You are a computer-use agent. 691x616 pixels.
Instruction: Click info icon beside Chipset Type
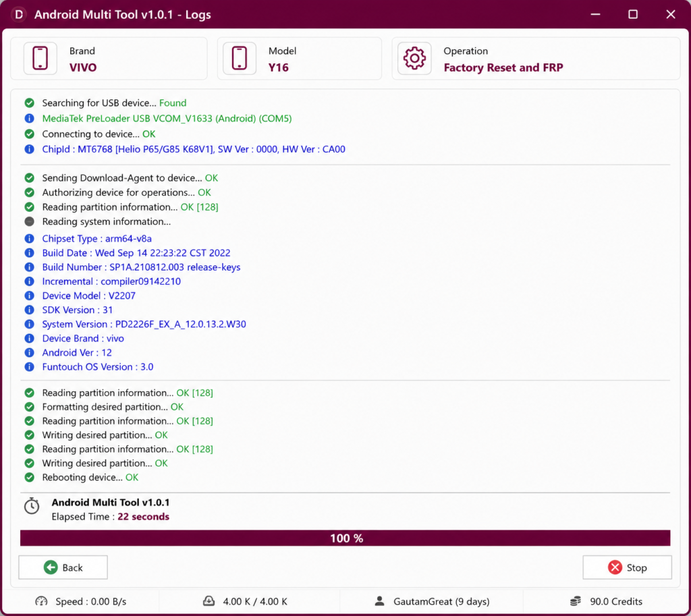pyautogui.click(x=30, y=238)
